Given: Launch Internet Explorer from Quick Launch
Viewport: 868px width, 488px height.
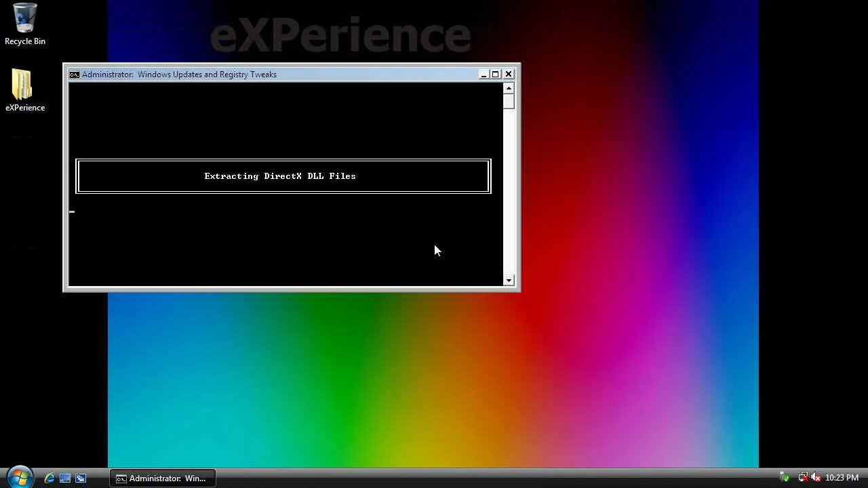Looking at the screenshot, I should pos(50,479).
